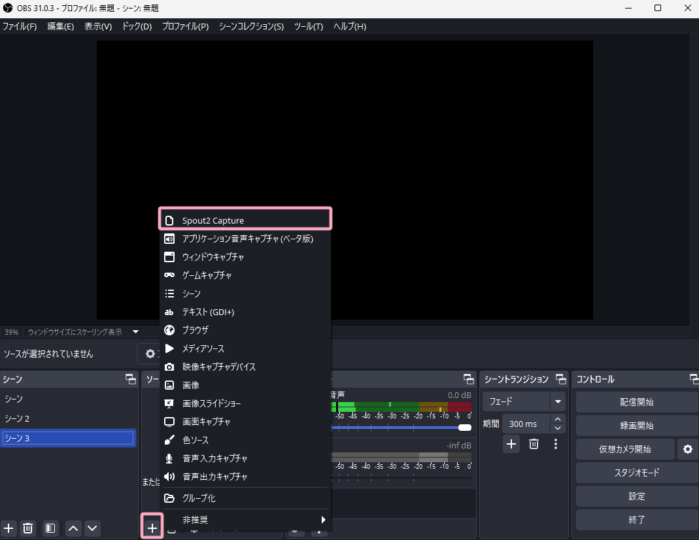Select 音声出力キャプチャ source
The height and width of the screenshot is (540, 699).
click(x=245, y=476)
